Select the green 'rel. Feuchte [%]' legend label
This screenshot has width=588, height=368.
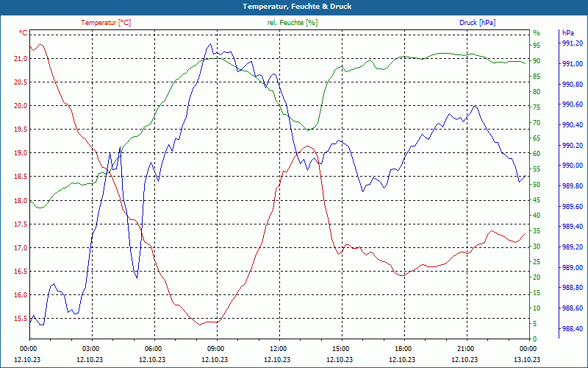click(293, 23)
